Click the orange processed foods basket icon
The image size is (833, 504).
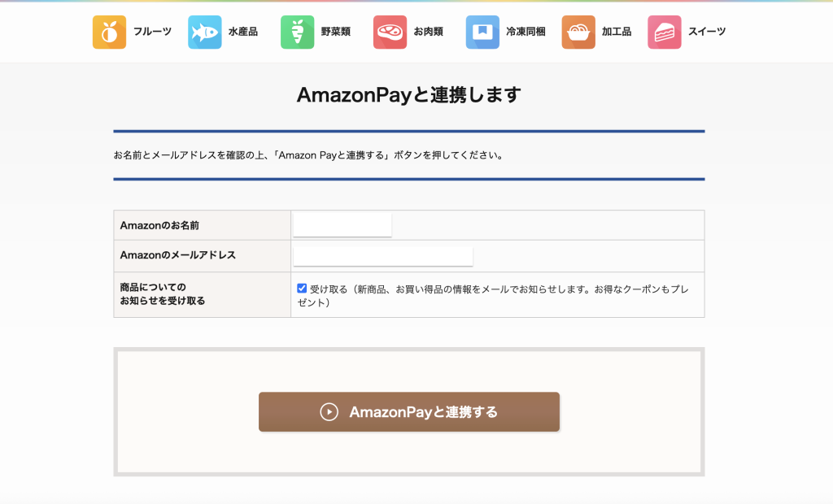click(578, 33)
